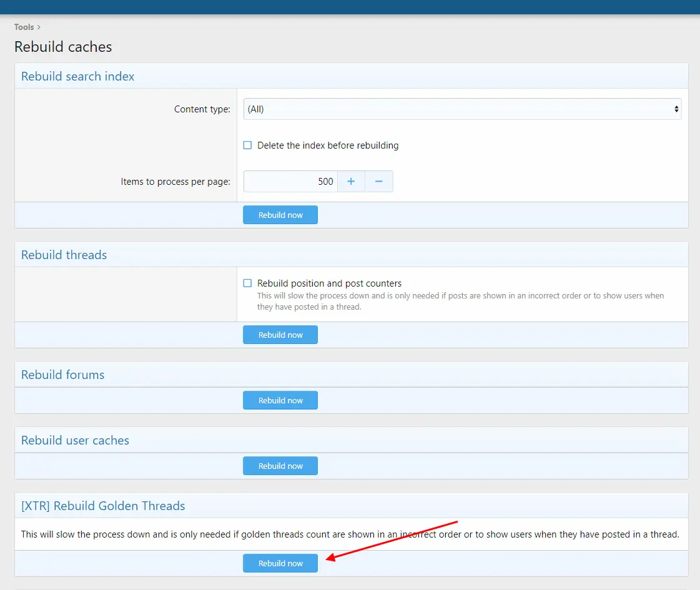Click the posts shown in incorrect order hint
Image resolution: width=700 pixels, height=590 pixels.
tap(460, 302)
